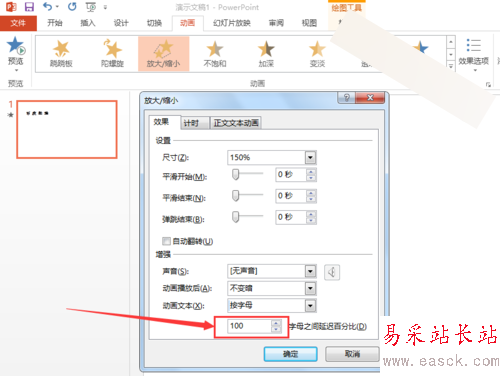Viewport: 500px width, 376px height.
Task: Select the 放大/缩小 grow/shrink animation
Action: click(164, 54)
